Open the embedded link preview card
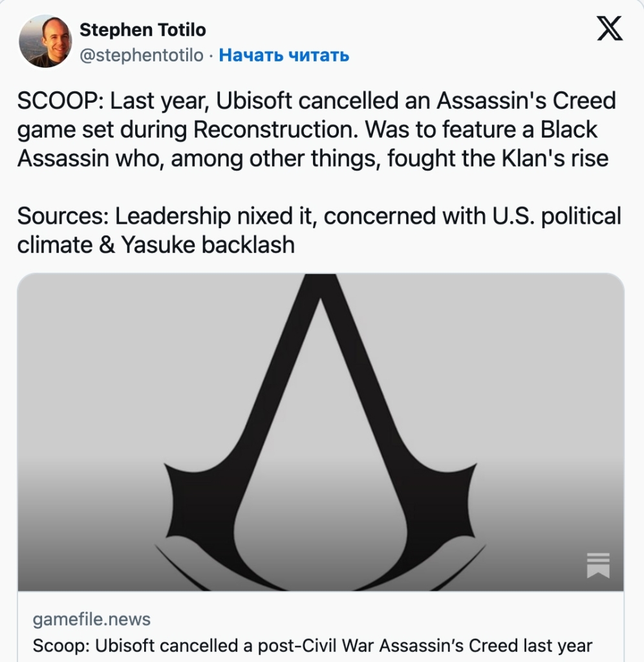This screenshot has height=662, width=644. pyautogui.click(x=322, y=453)
